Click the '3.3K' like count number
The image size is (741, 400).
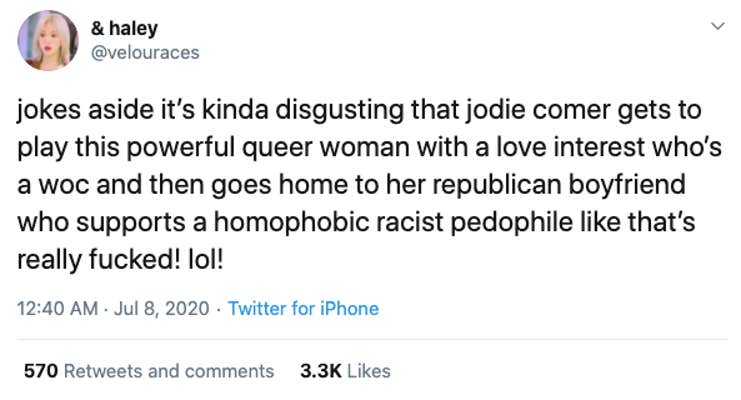[321, 371]
